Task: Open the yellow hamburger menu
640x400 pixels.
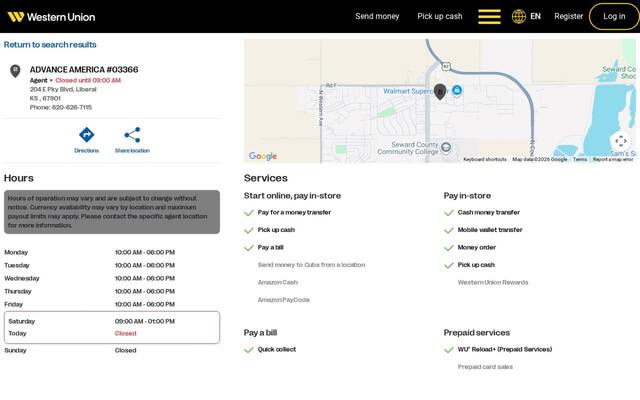Action: [489, 17]
